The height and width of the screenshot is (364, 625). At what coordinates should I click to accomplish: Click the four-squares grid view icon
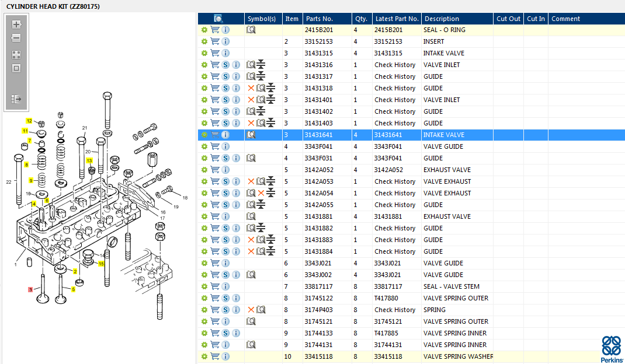(16, 55)
